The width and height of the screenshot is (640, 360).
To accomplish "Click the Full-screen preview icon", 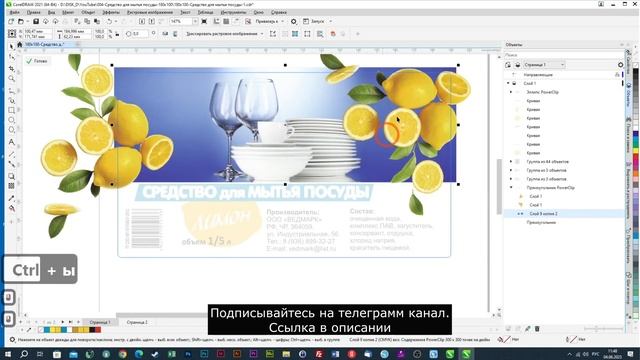I will pos(204,21).
